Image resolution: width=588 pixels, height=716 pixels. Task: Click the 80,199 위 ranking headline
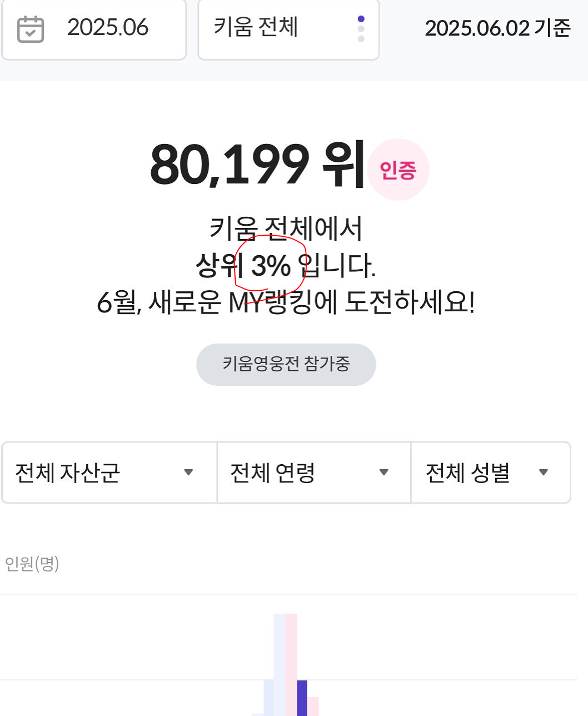click(257, 165)
